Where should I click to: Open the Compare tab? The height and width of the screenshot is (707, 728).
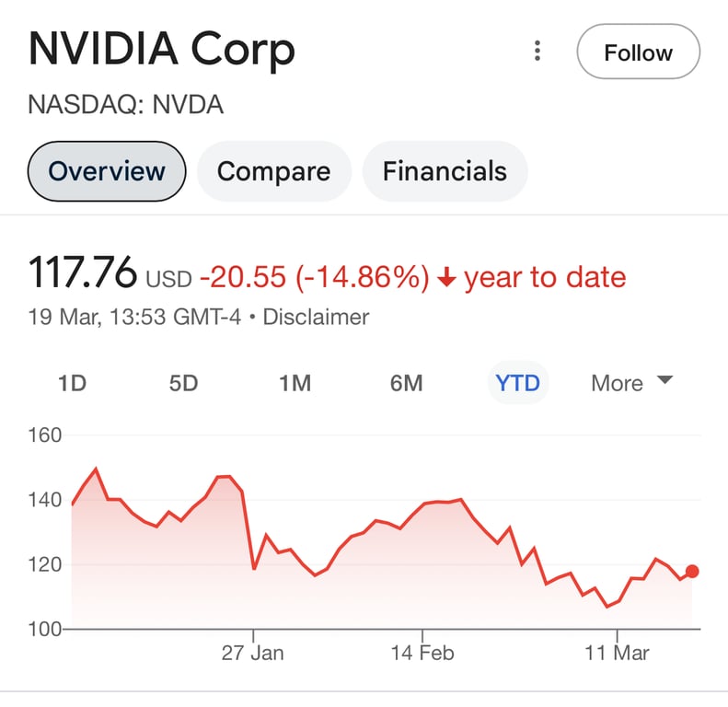[273, 171]
